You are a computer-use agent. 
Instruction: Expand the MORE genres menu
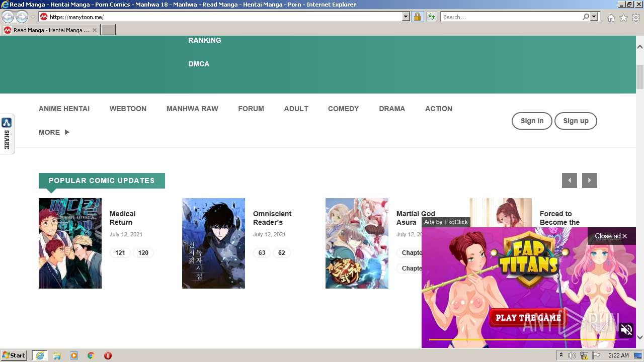click(54, 132)
